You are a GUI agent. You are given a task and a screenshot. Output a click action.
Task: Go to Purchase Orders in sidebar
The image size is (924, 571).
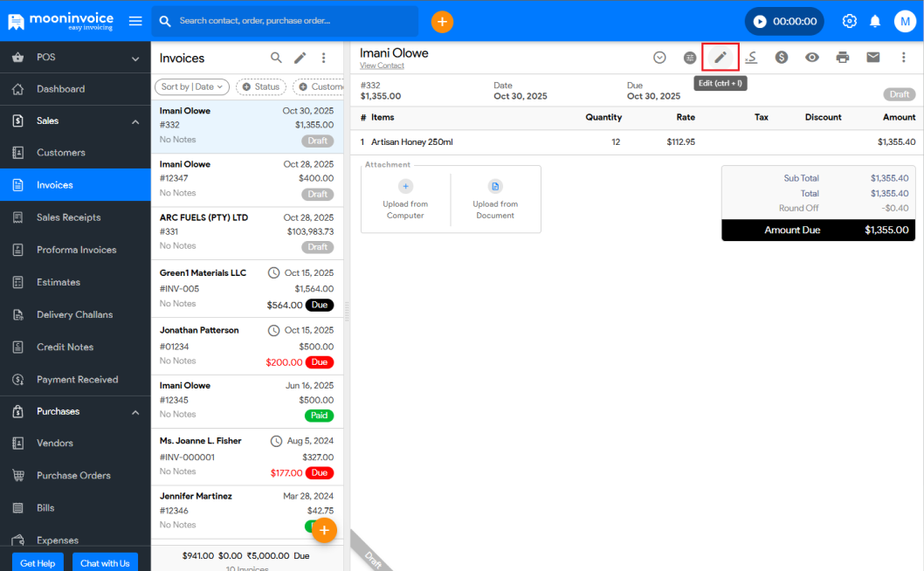[73, 476]
